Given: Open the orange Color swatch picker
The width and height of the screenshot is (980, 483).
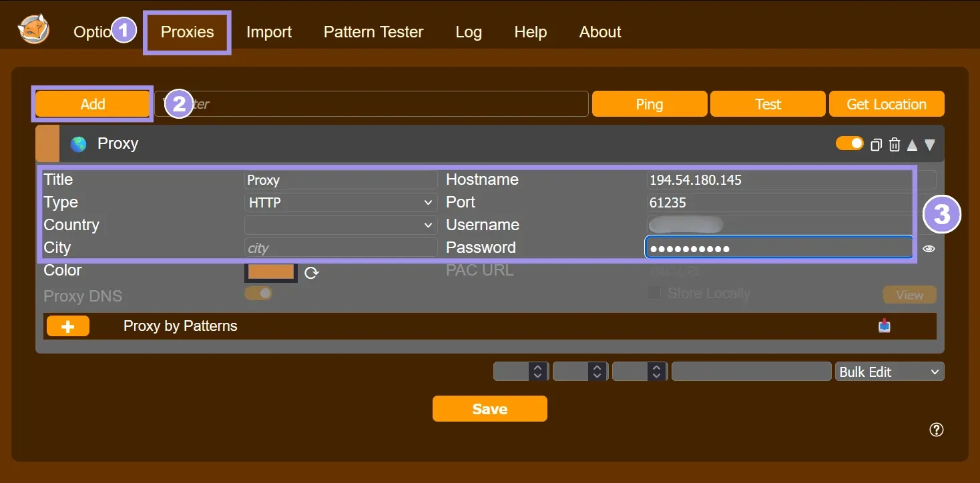Looking at the screenshot, I should (x=271, y=271).
